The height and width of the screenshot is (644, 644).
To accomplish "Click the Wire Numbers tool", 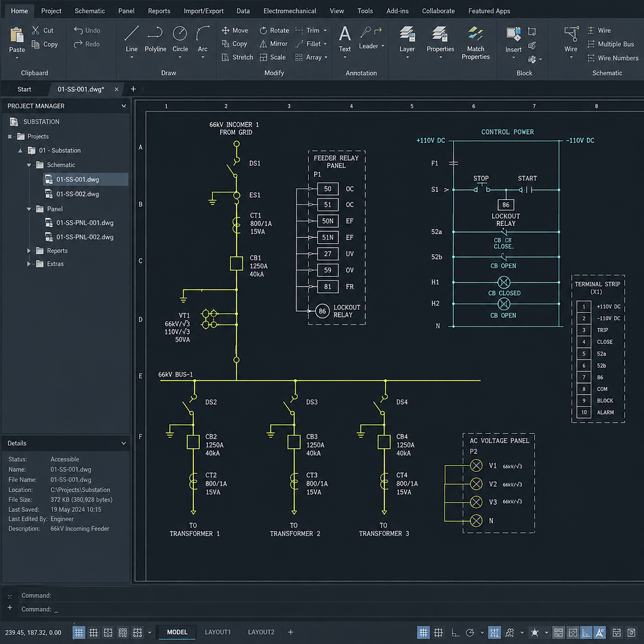I will (x=612, y=58).
